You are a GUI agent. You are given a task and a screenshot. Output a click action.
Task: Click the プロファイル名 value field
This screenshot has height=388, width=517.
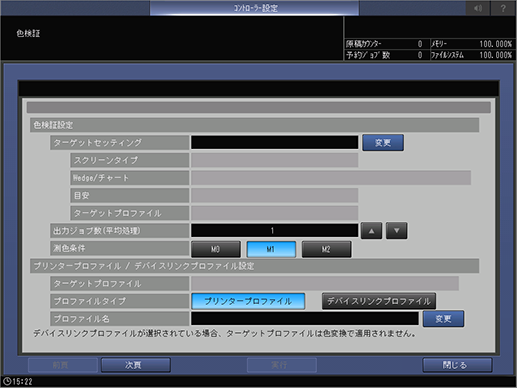[x=305, y=319]
